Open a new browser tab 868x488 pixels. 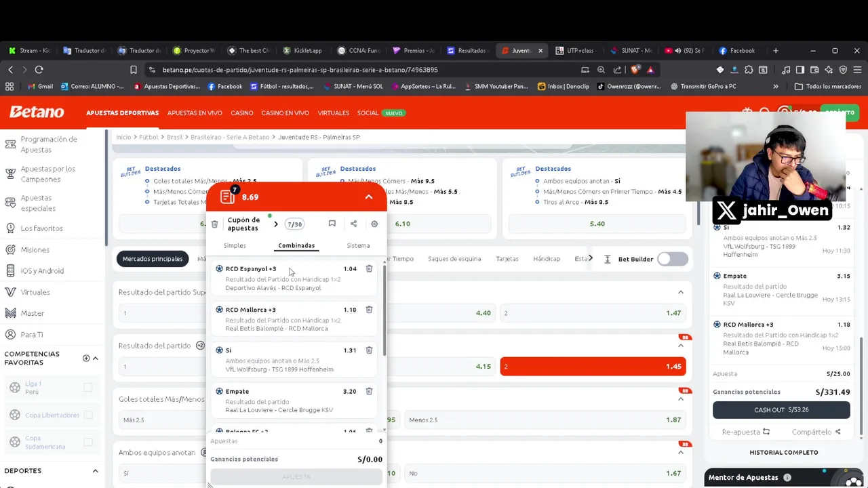click(776, 51)
